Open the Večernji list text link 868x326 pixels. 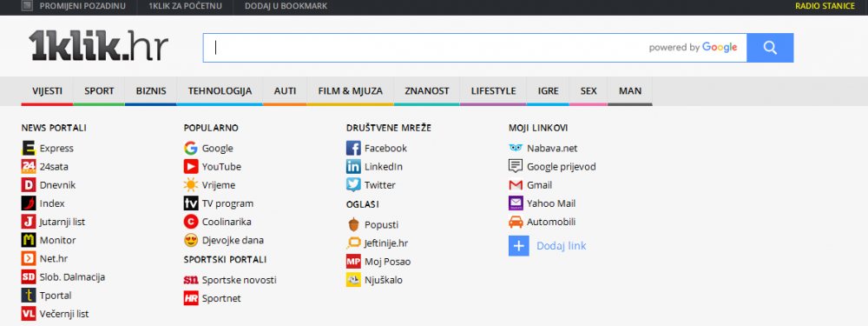coord(64,313)
